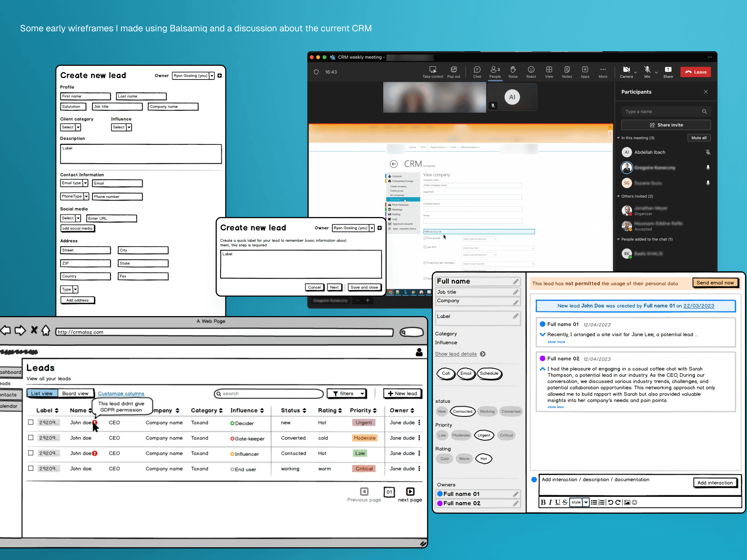Open Companies/Groups in CRM sidebar

pyautogui.click(x=402, y=181)
